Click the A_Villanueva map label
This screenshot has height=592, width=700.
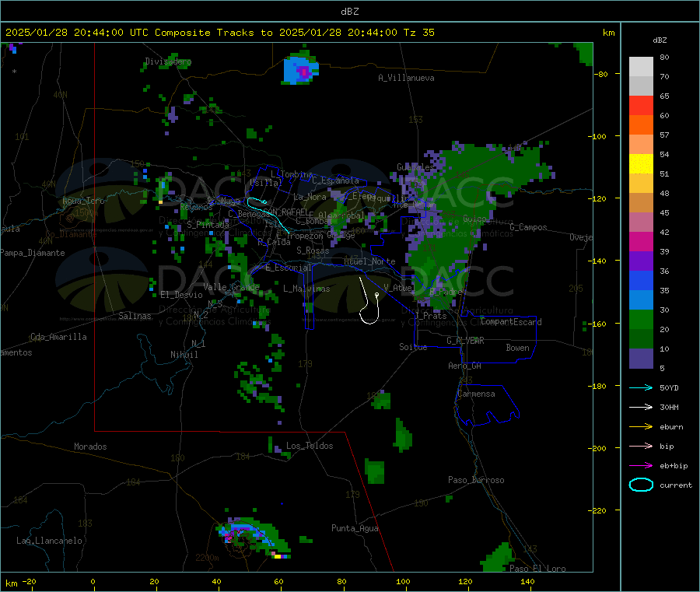click(406, 78)
